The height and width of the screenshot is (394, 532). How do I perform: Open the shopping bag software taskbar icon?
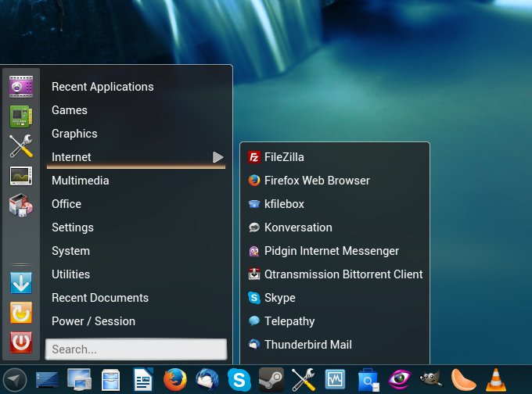(368, 380)
